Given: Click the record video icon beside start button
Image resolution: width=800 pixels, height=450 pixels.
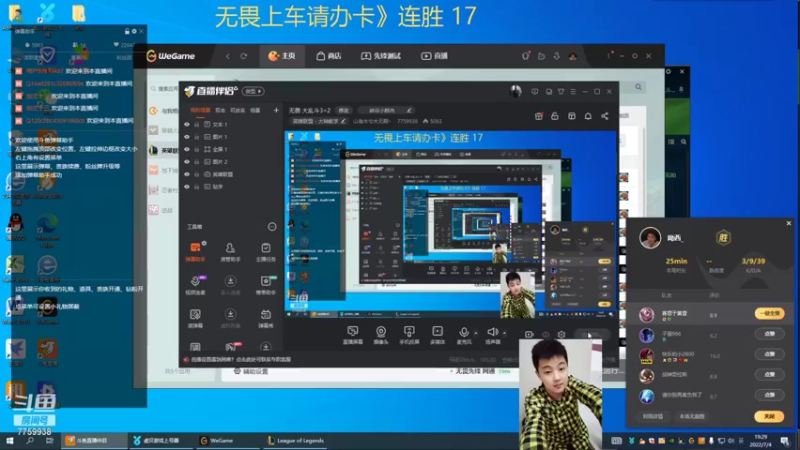Looking at the screenshot, I should (529, 335).
